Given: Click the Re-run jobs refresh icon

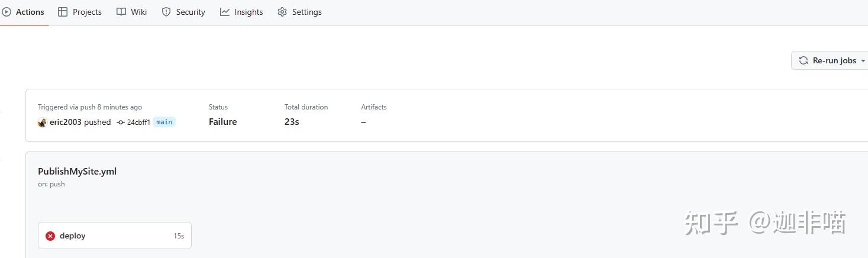Looking at the screenshot, I should (804, 60).
